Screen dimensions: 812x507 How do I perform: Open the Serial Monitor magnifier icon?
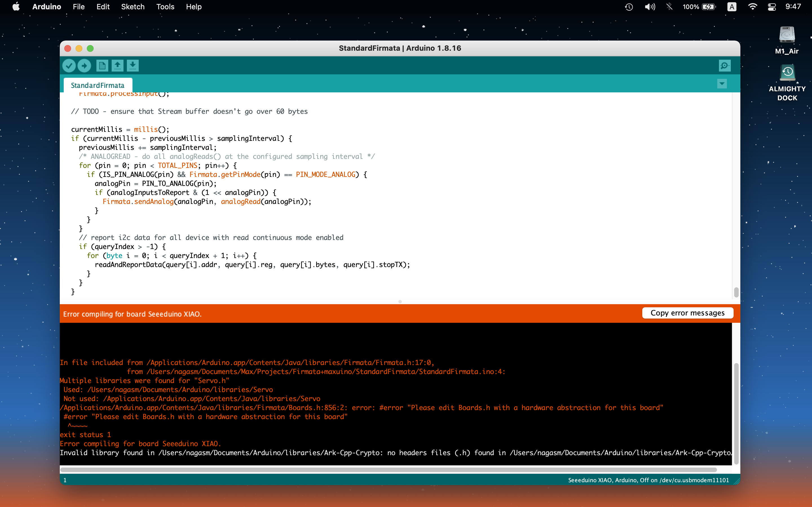click(x=724, y=65)
